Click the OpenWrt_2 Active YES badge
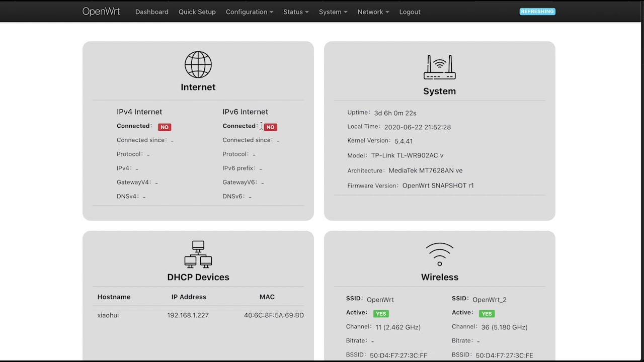The image size is (644, 362). click(487, 313)
